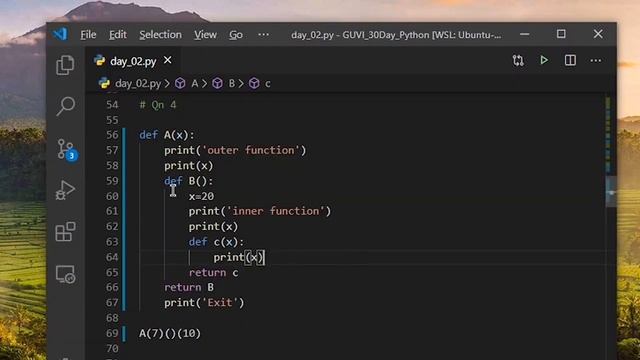
Task: Click the minimap scrollbar slider
Action: click(611, 192)
